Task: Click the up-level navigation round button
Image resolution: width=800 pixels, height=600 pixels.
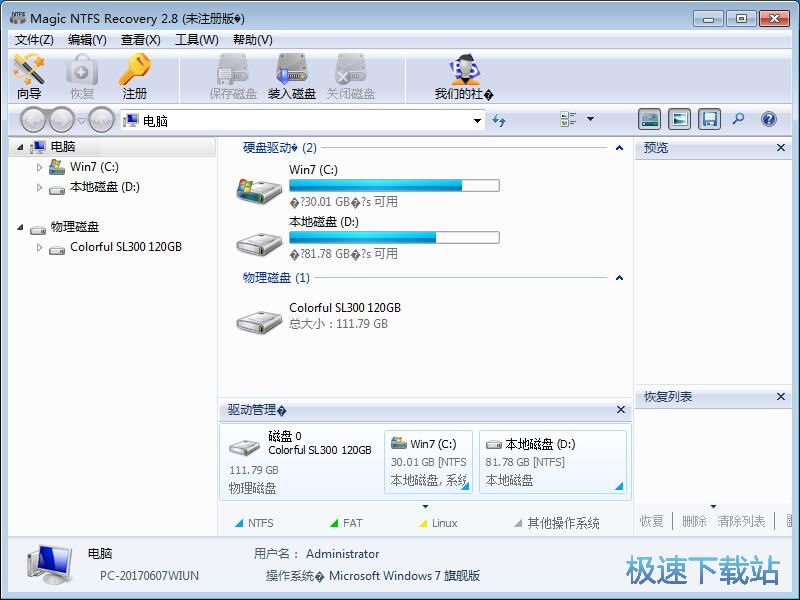Action: pos(101,120)
